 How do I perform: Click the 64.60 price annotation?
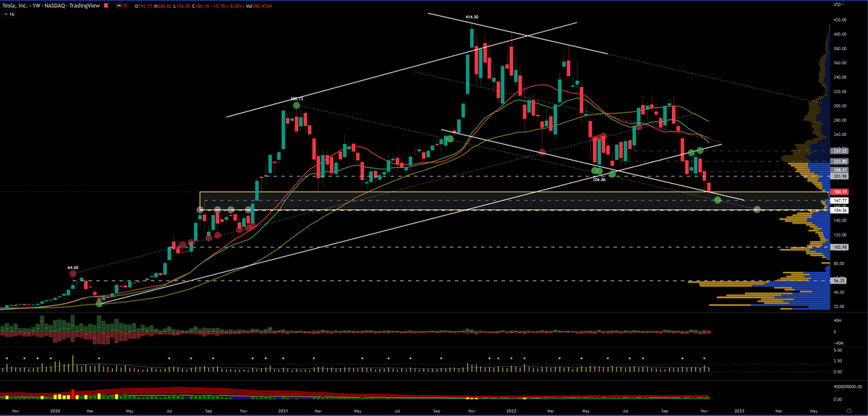pos(72,267)
